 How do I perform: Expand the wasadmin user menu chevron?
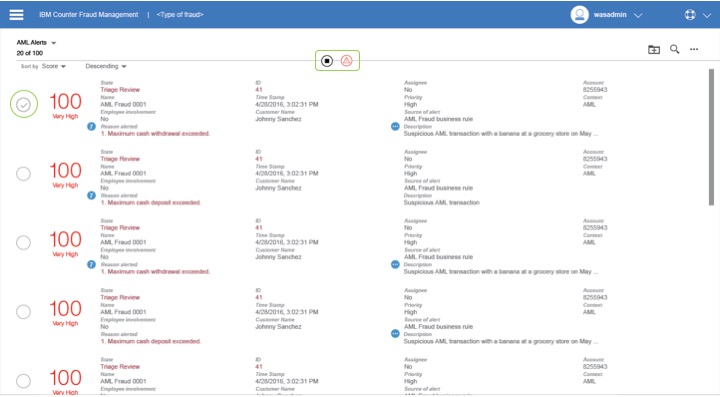[638, 15]
